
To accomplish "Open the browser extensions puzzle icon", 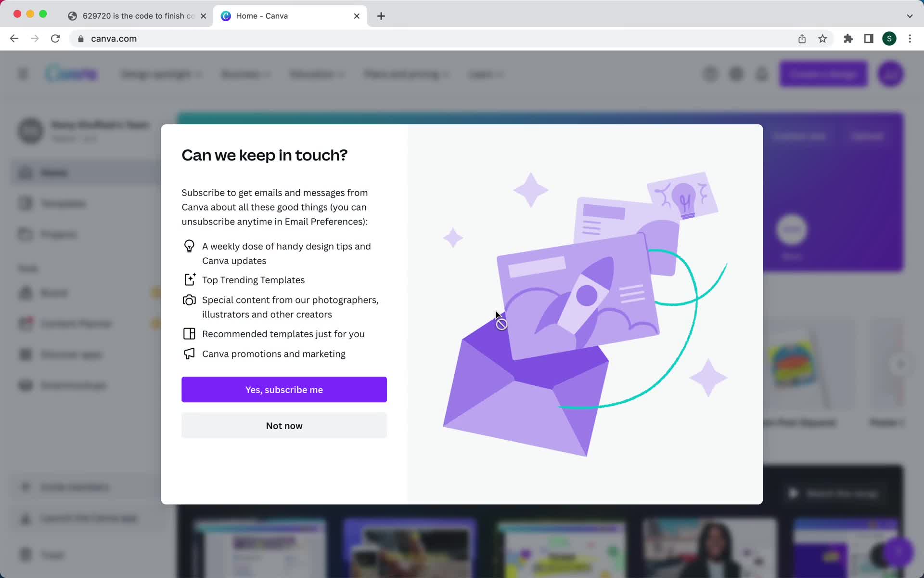I will click(848, 39).
